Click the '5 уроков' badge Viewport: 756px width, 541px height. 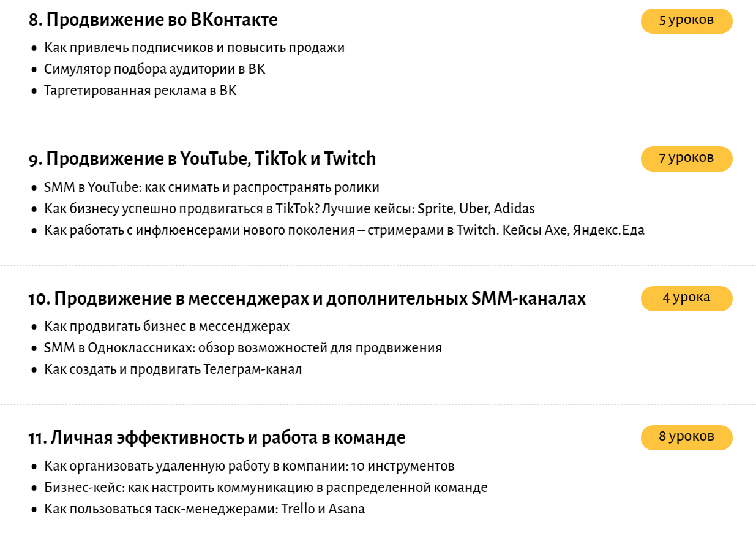pyautogui.click(x=686, y=21)
